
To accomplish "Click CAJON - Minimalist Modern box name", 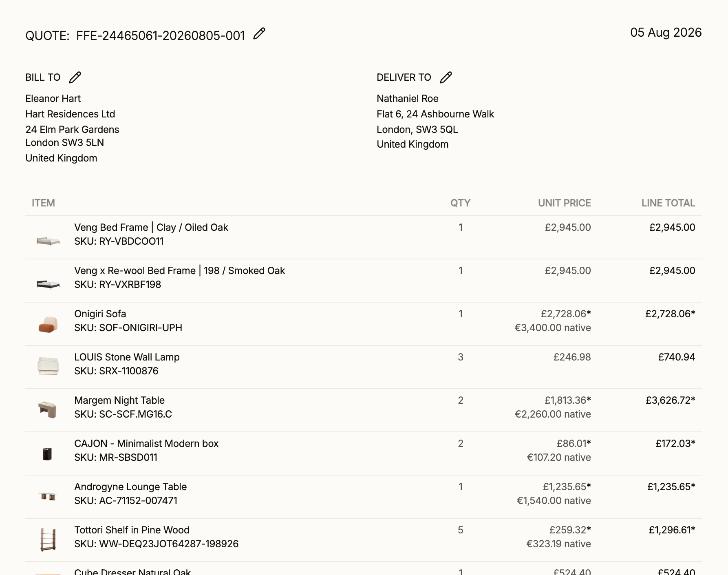I will (146, 444).
